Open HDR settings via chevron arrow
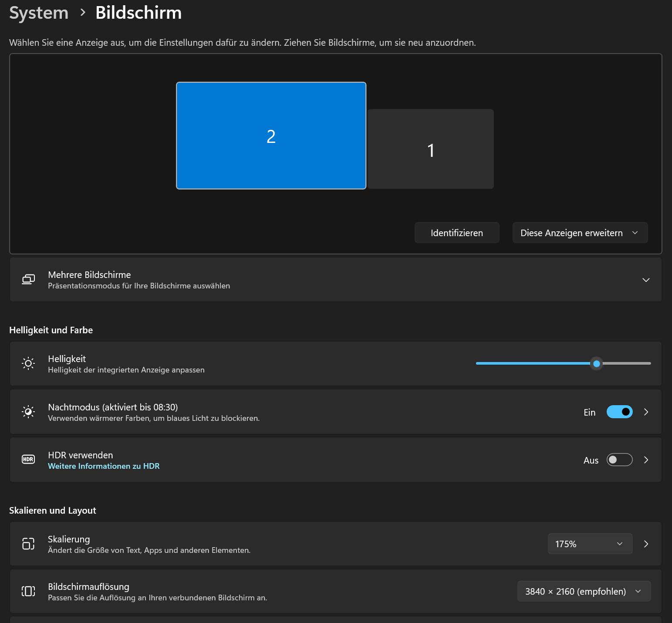This screenshot has width=672, height=623. [646, 460]
